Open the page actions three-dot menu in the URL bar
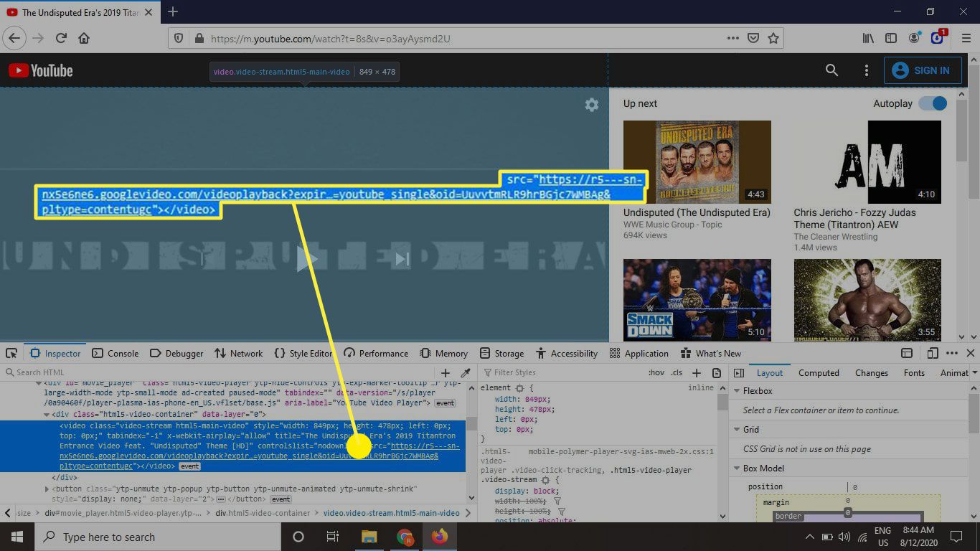 [x=732, y=38]
